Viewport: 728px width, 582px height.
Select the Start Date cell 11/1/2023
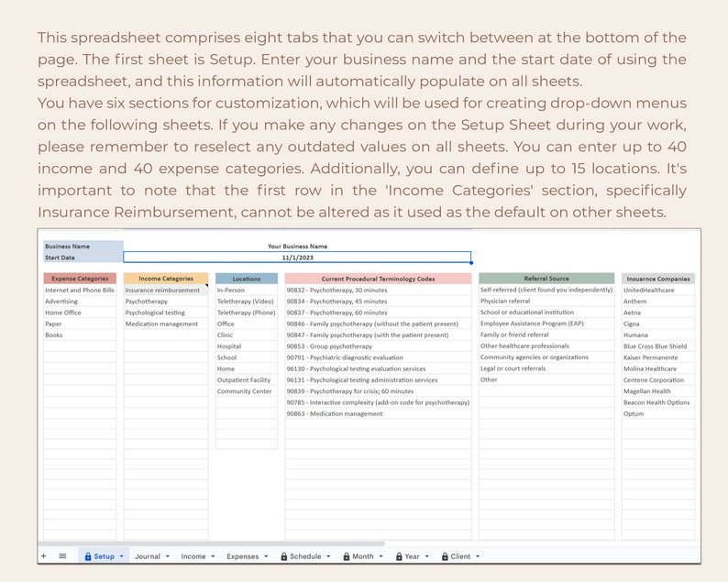point(297,258)
